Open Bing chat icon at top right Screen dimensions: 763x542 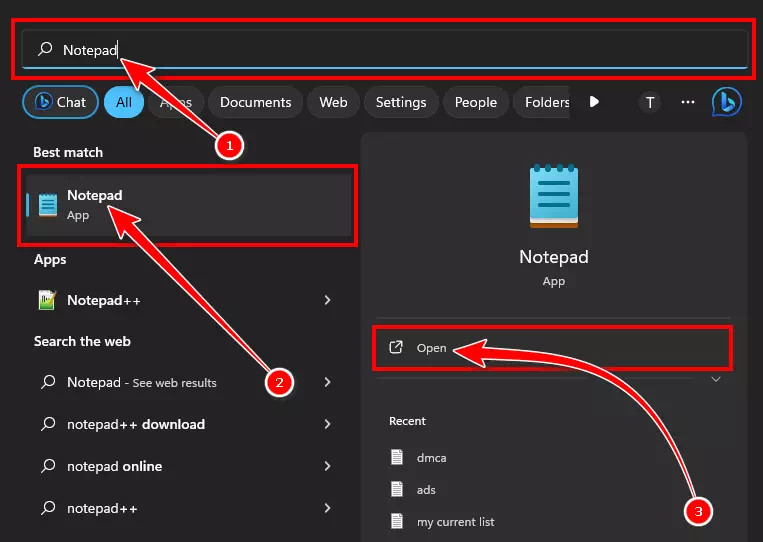click(727, 102)
